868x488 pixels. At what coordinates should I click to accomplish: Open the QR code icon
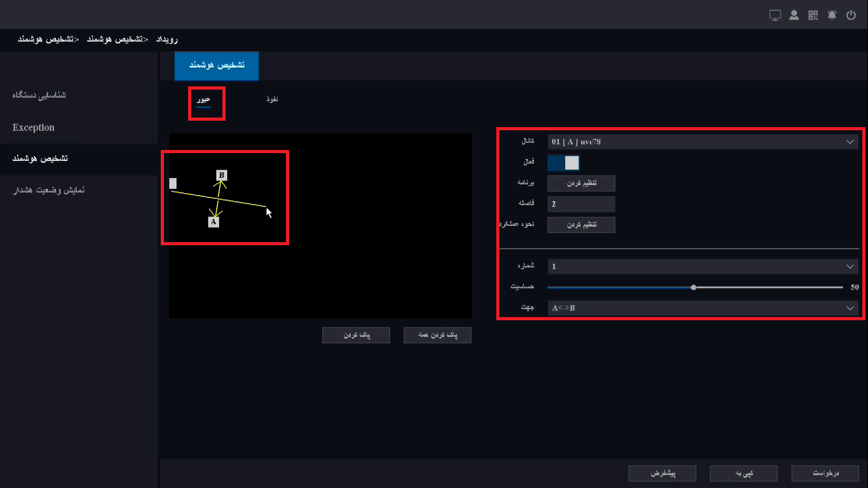point(813,15)
